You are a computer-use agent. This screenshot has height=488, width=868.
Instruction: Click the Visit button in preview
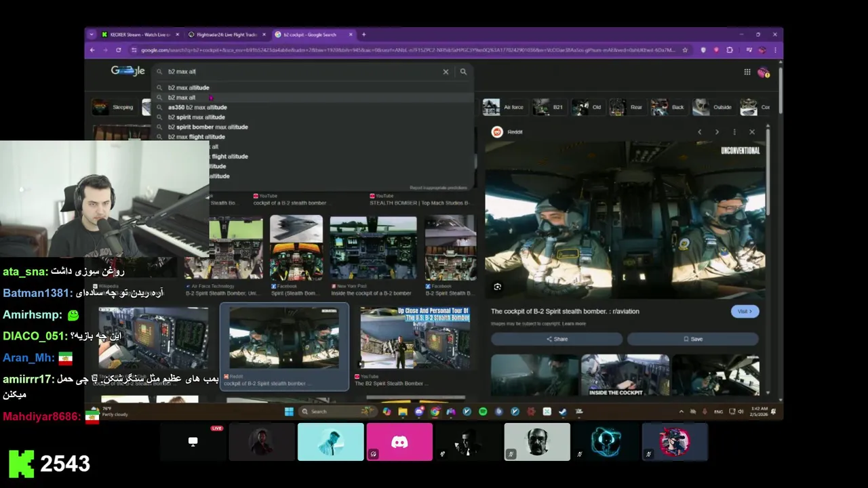tap(745, 312)
